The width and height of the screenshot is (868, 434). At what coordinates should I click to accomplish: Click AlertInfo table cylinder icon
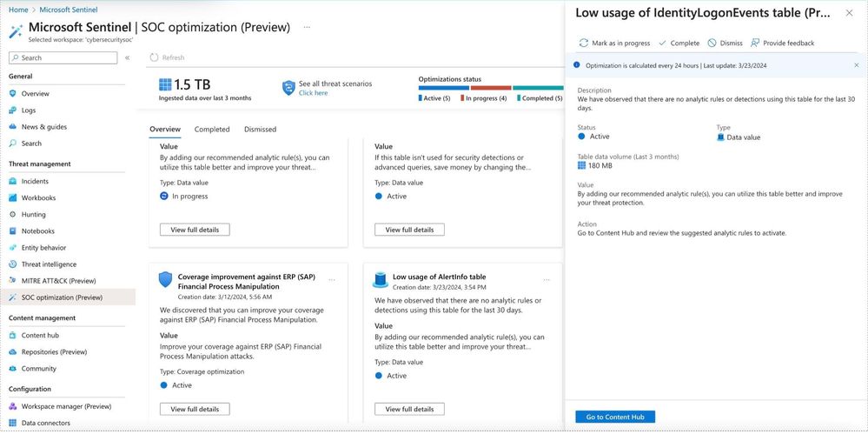coord(381,280)
